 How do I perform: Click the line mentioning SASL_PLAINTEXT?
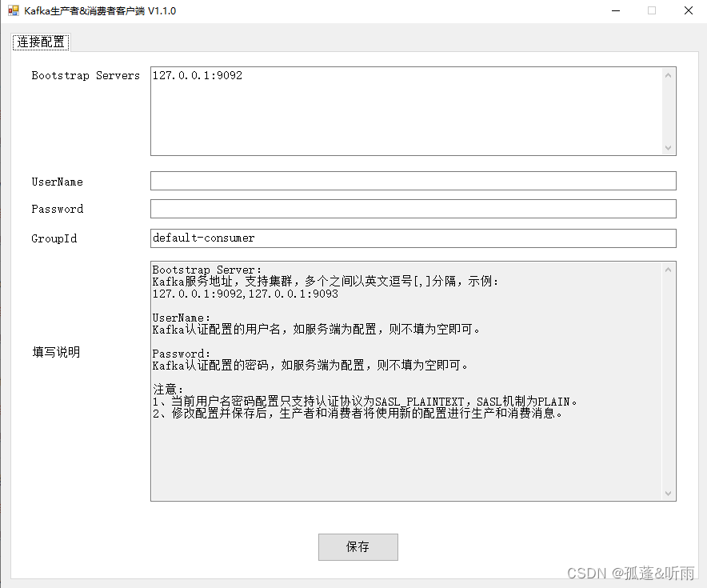[365, 402]
